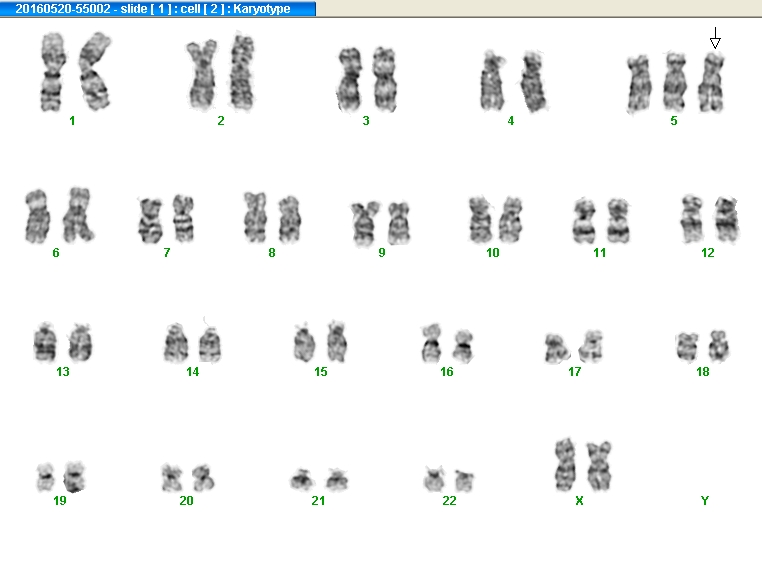
Task: Select chromosome number label 13
Action: pos(63,372)
